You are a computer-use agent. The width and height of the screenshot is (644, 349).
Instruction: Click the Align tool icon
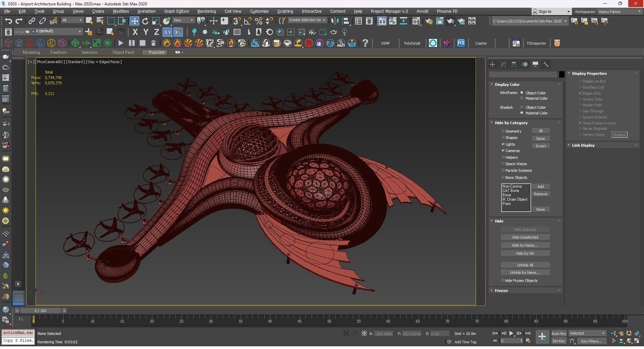tap(345, 21)
